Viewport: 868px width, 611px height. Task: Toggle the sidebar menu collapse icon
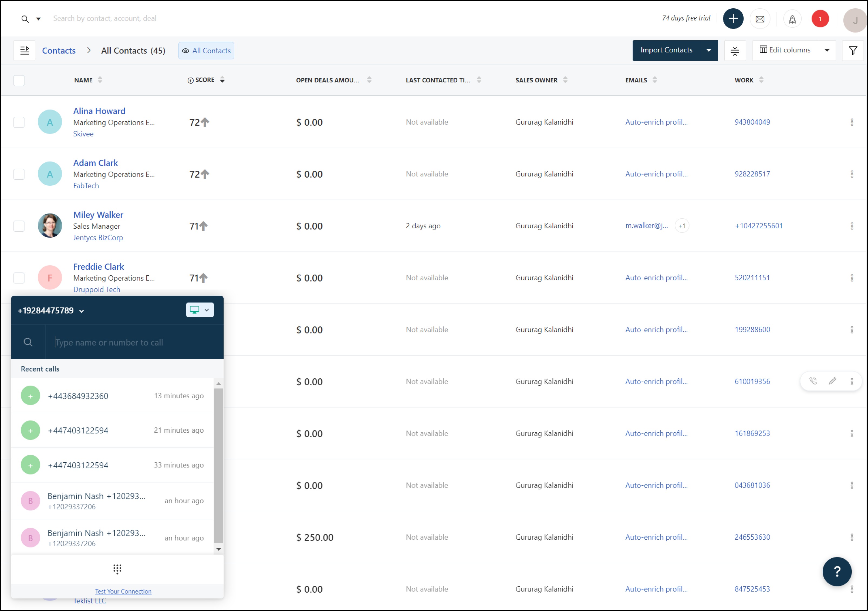25,50
